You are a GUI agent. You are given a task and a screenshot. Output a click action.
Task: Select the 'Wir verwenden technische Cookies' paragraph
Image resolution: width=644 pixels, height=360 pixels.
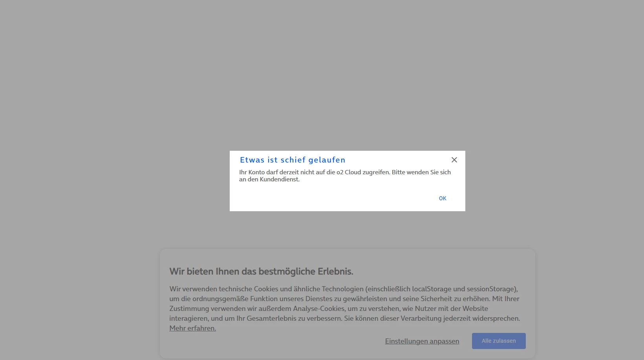click(x=345, y=308)
